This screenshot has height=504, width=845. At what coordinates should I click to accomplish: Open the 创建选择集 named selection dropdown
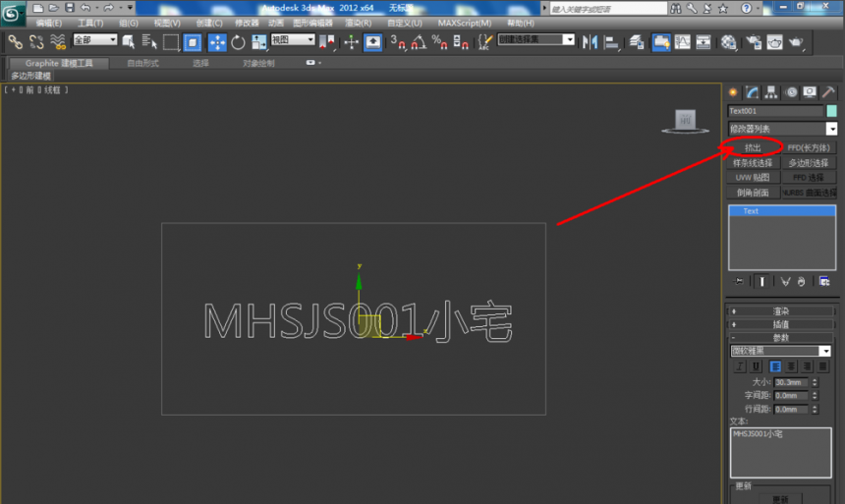tap(536, 39)
